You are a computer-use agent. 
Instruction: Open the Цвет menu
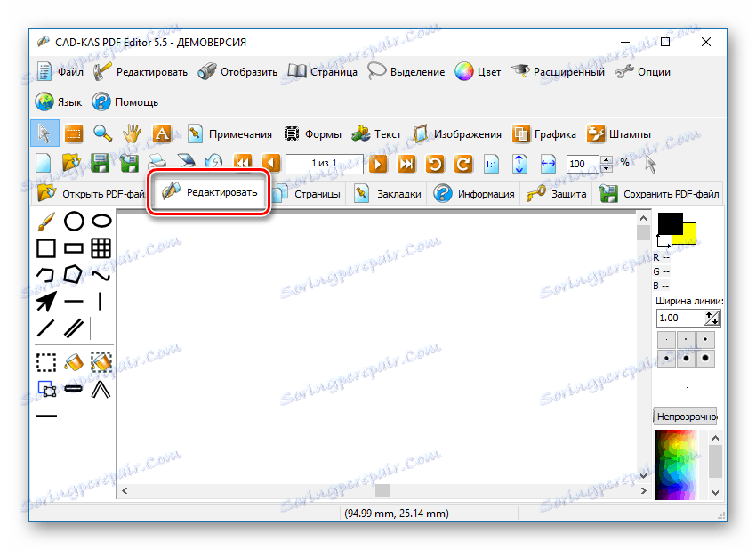[478, 72]
